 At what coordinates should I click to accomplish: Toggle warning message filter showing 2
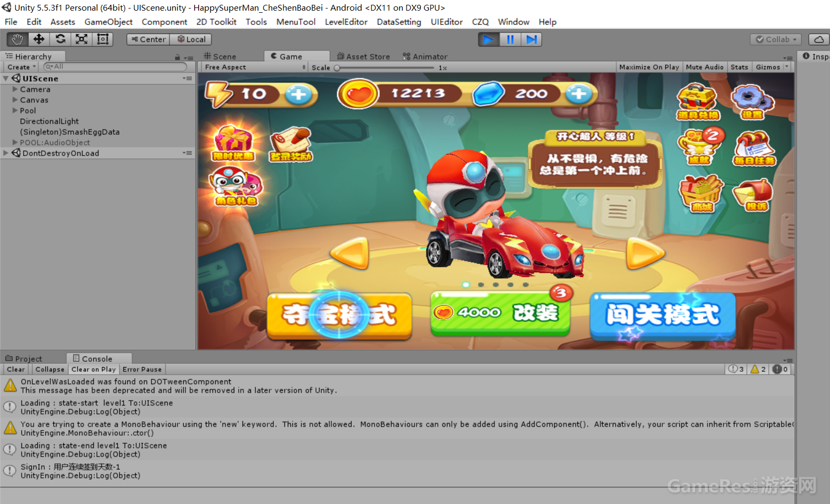[x=758, y=369]
